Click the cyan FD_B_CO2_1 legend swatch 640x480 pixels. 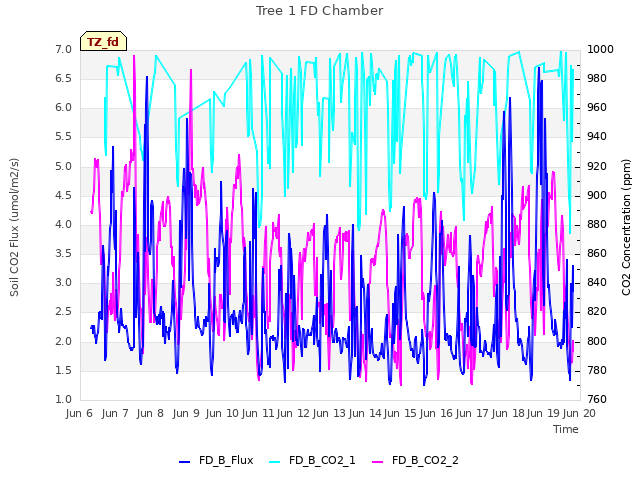(275, 462)
